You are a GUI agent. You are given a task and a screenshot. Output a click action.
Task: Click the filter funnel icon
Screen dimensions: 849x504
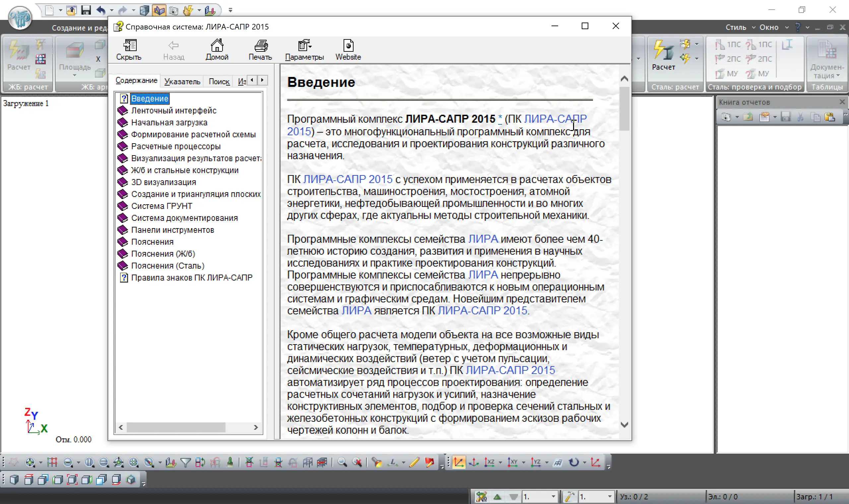click(185, 462)
